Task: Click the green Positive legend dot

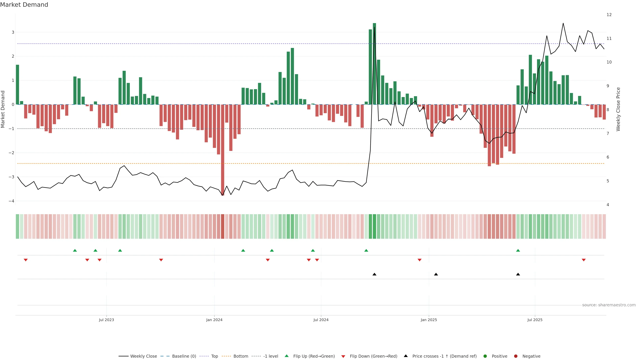Action: (485, 356)
